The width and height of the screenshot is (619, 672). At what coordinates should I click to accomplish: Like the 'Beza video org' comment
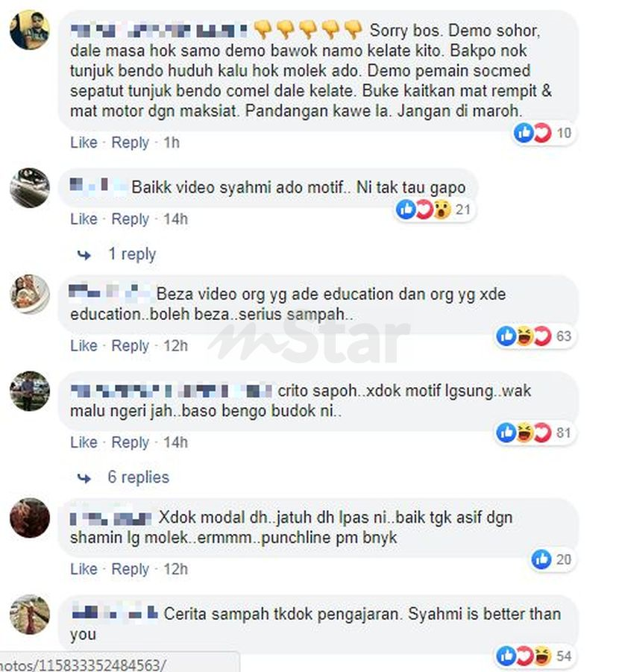(x=84, y=345)
